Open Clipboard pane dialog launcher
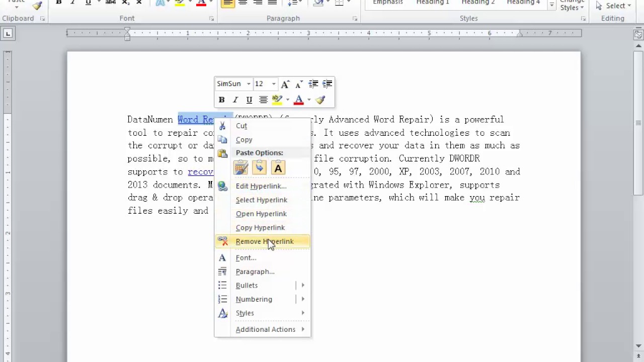The width and height of the screenshot is (644, 362). [x=42, y=19]
